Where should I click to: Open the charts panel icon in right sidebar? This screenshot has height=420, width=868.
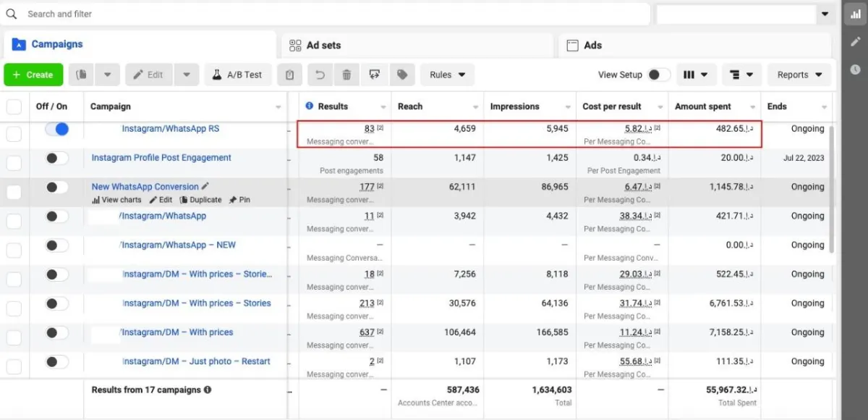tap(856, 14)
